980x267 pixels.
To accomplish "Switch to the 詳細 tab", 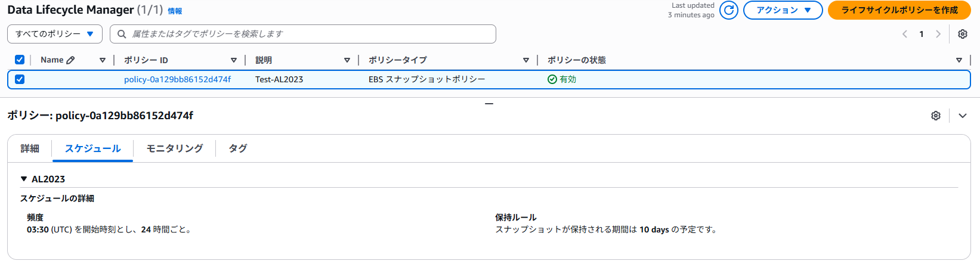I will [x=30, y=148].
